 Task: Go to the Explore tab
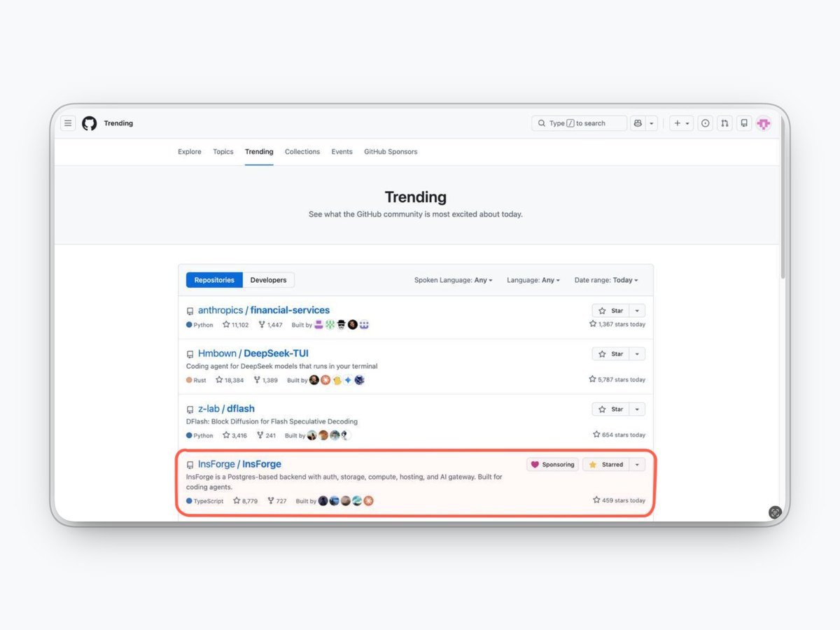[190, 152]
